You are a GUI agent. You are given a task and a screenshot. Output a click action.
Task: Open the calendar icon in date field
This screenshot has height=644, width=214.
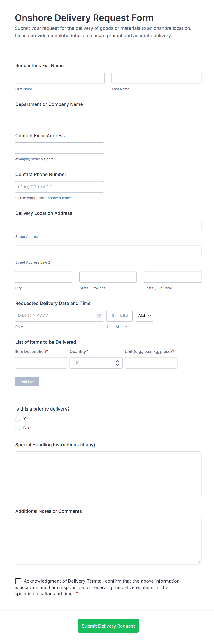click(x=98, y=316)
